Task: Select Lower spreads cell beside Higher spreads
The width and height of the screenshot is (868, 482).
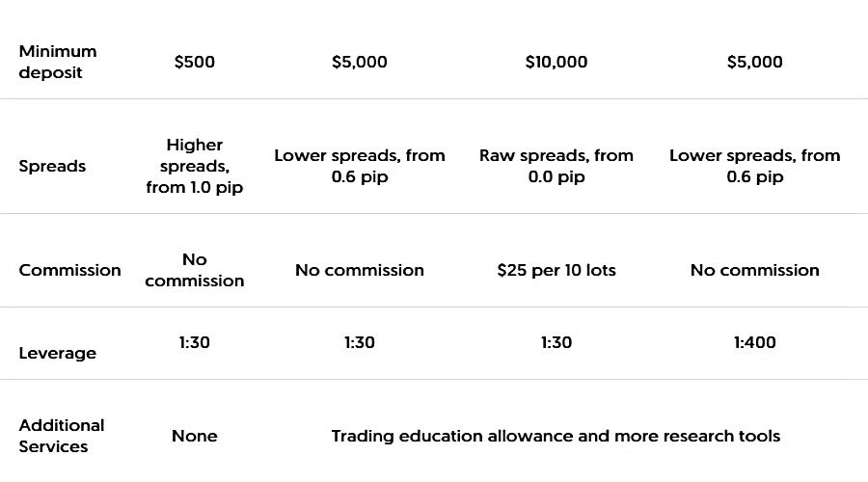Action: pos(359,166)
